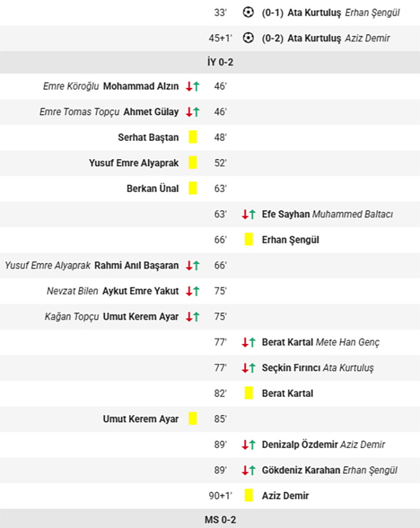
Task: Click substitution arrows beside Mohammad Alzın
Action: tap(192, 86)
